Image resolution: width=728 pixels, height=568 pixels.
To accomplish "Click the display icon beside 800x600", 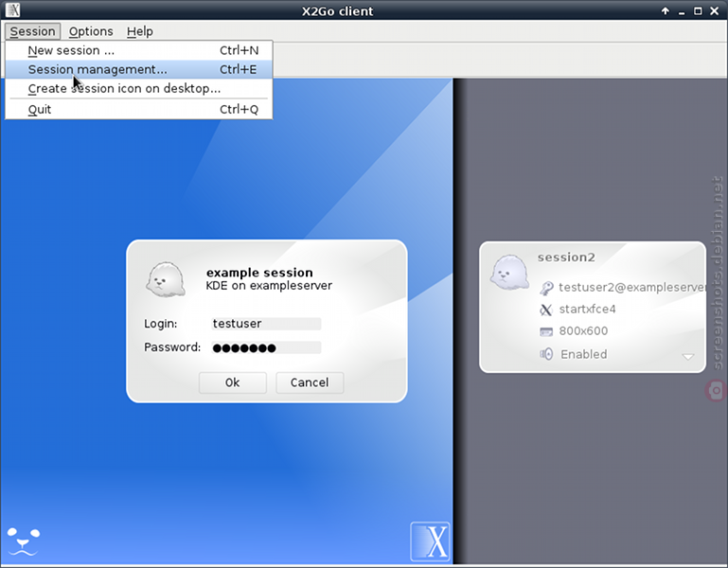I will (546, 331).
